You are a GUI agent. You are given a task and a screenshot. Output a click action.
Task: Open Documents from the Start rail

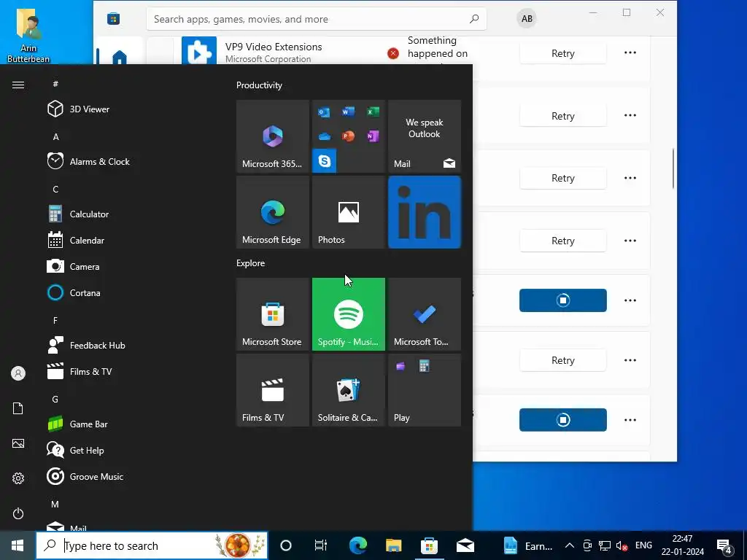pyautogui.click(x=18, y=408)
